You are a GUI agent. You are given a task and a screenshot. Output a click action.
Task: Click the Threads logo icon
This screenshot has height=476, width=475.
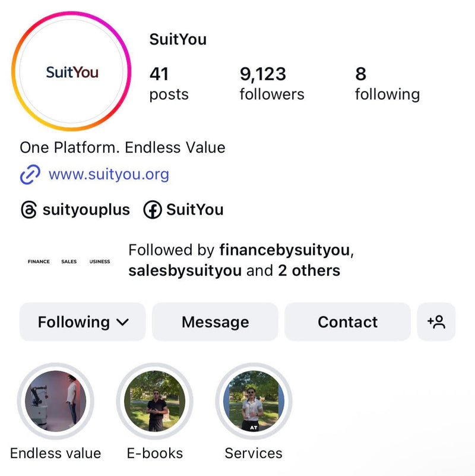pos(28,210)
